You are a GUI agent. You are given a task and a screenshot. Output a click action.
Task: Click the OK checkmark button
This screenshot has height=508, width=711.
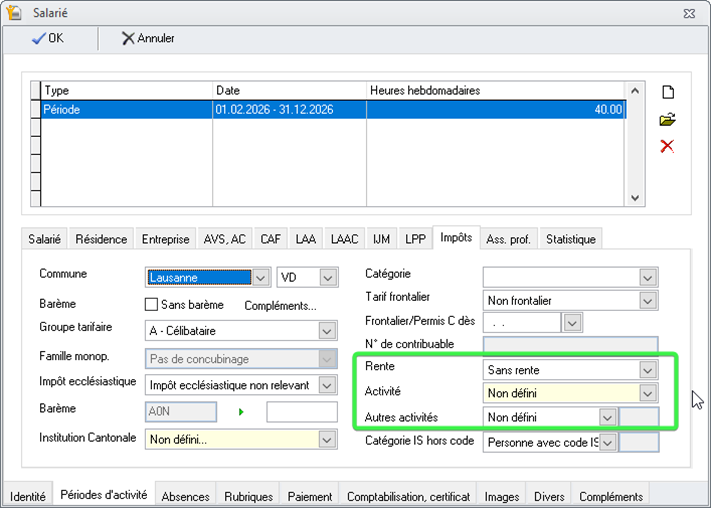pyautogui.click(x=48, y=38)
